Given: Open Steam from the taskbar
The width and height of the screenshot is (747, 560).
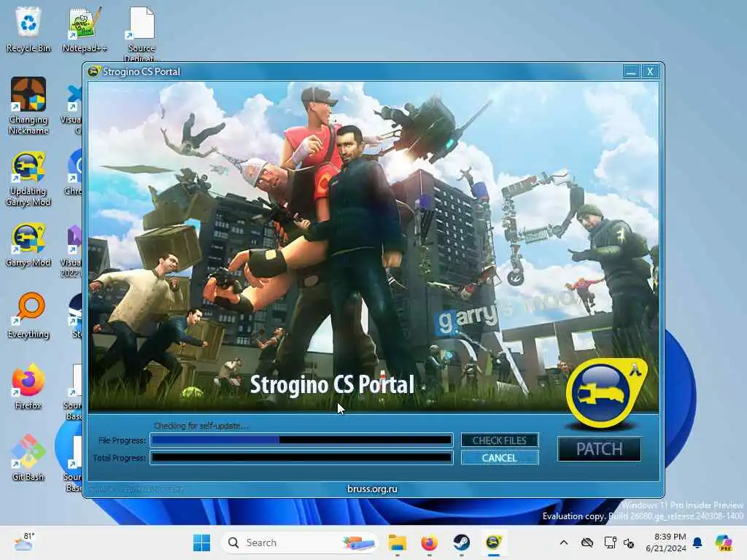Looking at the screenshot, I should (461, 542).
